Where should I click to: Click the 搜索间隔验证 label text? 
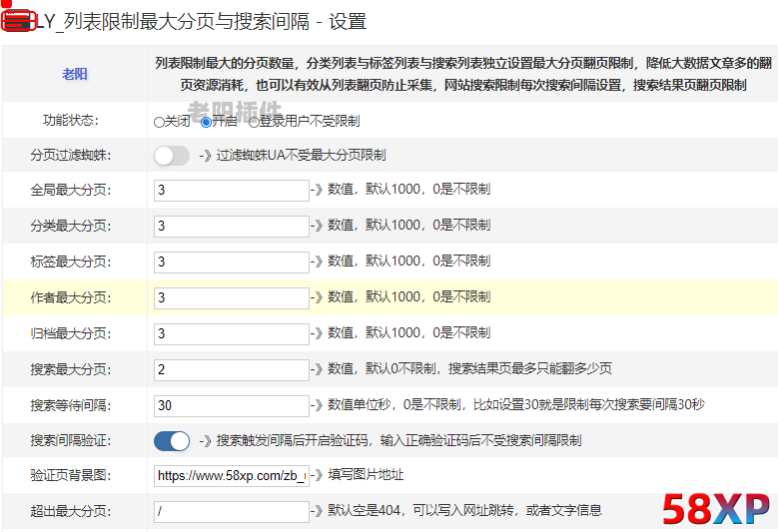pyautogui.click(x=71, y=440)
